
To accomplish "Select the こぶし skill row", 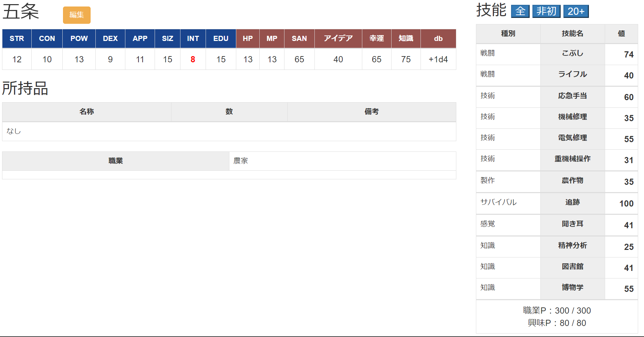I will point(572,53).
